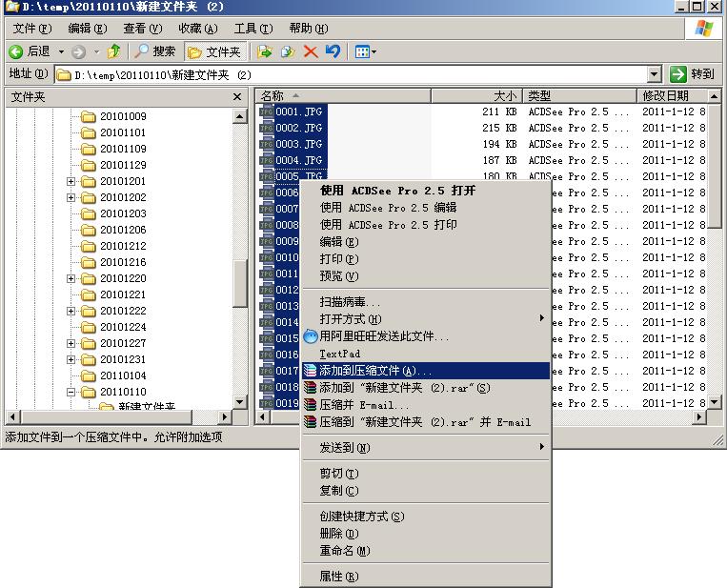The width and height of the screenshot is (727, 588).
Task: Click the 20101203 folder icon
Action: point(88,213)
